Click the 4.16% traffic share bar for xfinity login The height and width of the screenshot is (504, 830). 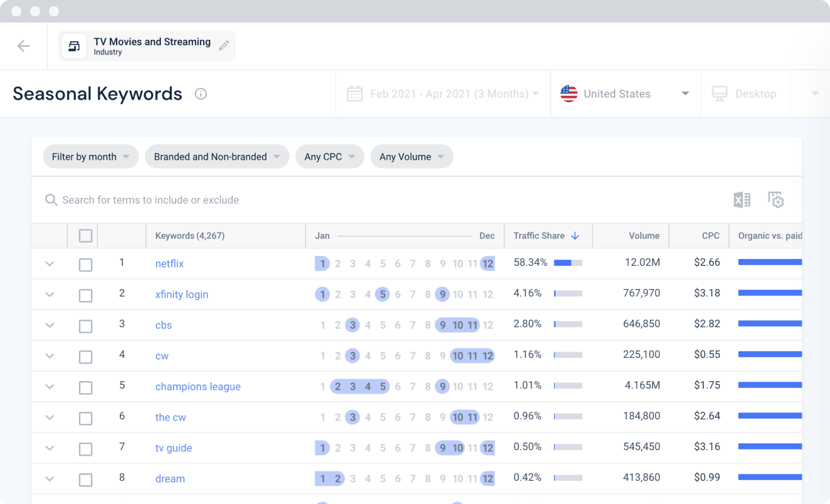tap(568, 293)
